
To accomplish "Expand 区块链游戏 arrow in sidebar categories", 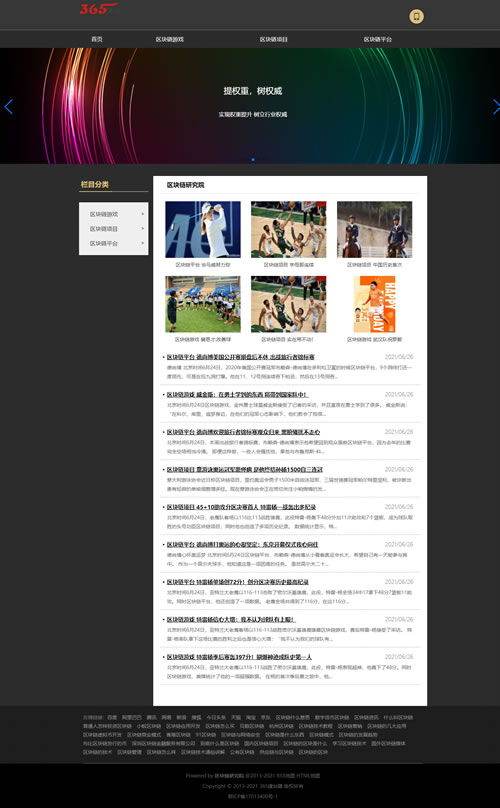I will tap(143, 213).
